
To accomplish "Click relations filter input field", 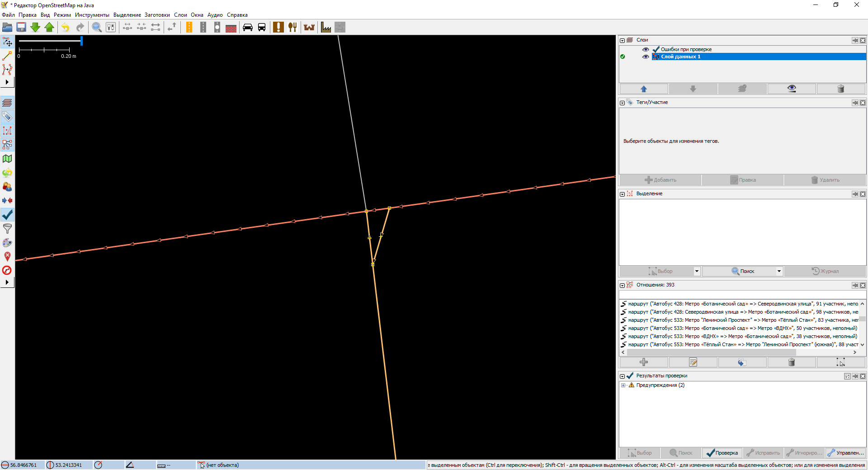I will [742, 295].
